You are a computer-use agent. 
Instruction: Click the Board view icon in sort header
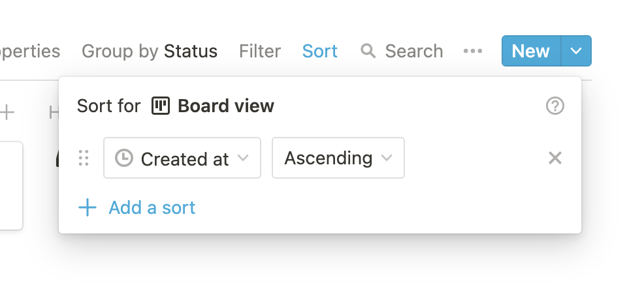(x=161, y=106)
